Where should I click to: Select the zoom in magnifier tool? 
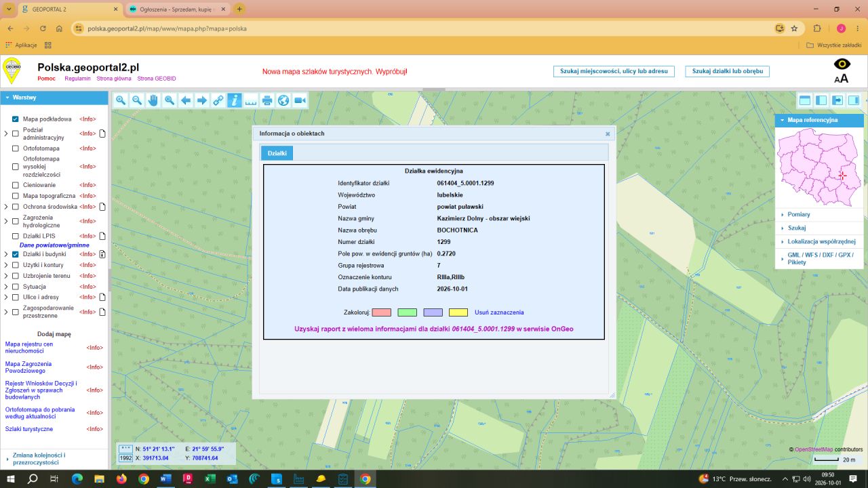coord(121,100)
